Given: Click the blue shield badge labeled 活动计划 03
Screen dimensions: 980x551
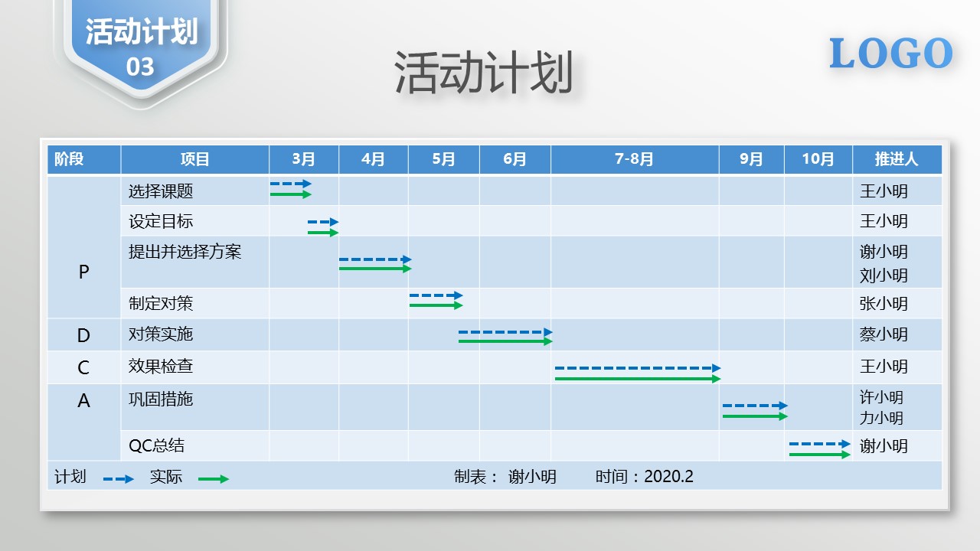Looking at the screenshot, I should point(141,47).
